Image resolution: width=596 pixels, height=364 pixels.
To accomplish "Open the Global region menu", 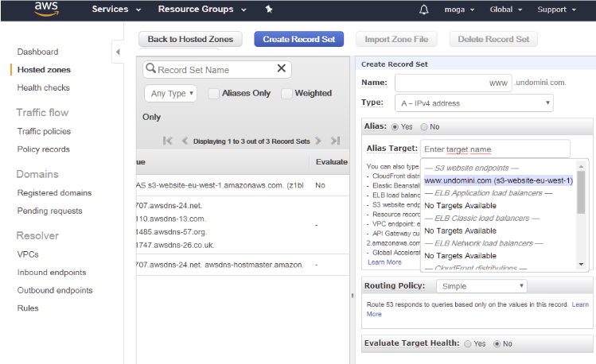I will click(x=506, y=10).
